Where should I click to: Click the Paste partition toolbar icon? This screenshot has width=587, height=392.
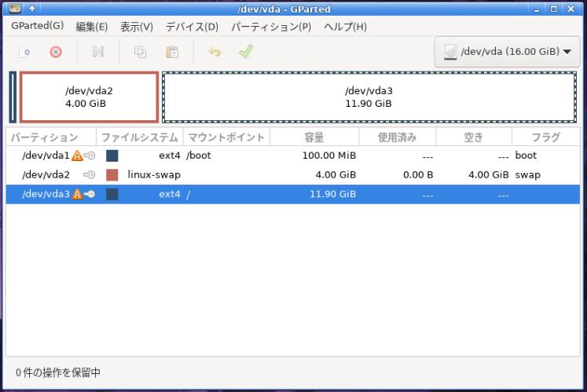(172, 52)
